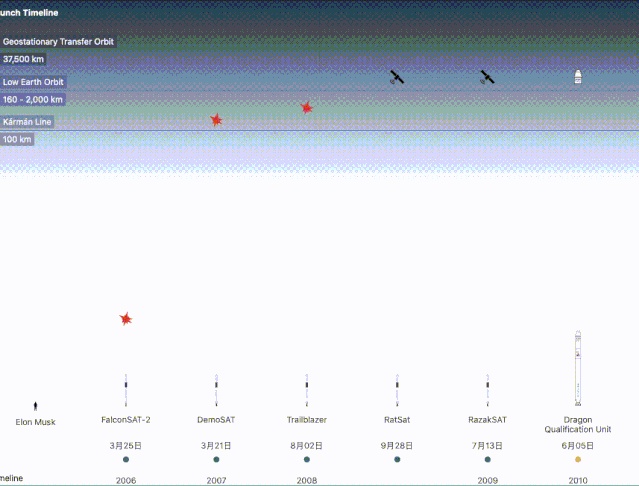This screenshot has width=639, height=486.
Task: Select the tall Dragon Qualification Unit rocket
Action: pyautogui.click(x=578, y=368)
